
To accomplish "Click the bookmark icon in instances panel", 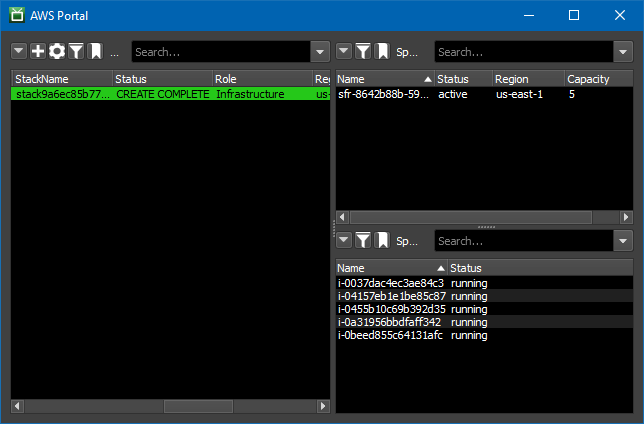I will coord(382,240).
